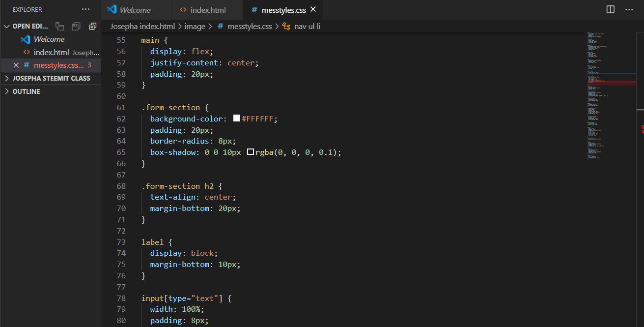The height and width of the screenshot is (327, 644).
Task: Click the image breadcrumb segment
Action: [x=195, y=26]
